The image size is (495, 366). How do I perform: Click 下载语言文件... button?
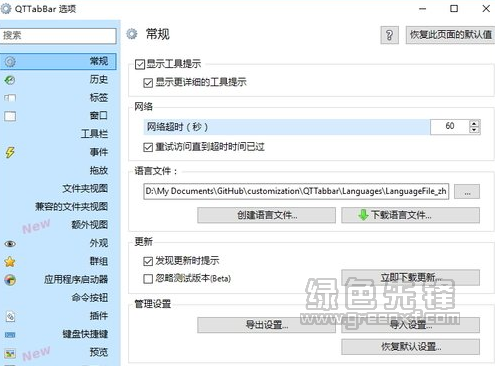click(410, 215)
